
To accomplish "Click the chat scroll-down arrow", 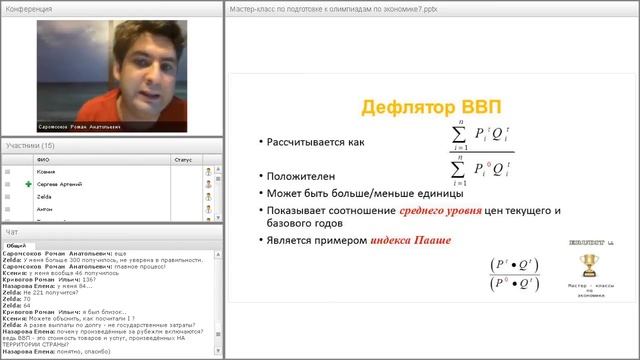I will (218, 351).
